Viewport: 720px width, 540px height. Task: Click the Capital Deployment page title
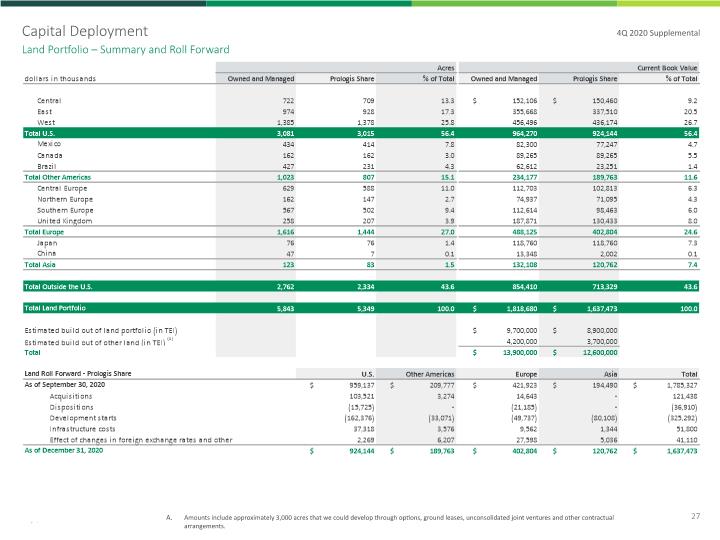(85, 31)
